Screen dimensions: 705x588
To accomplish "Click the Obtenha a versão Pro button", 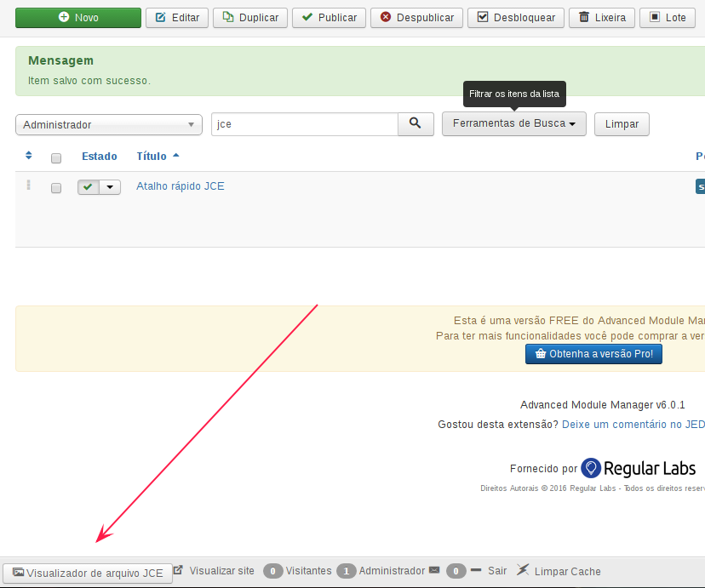I will [593, 353].
